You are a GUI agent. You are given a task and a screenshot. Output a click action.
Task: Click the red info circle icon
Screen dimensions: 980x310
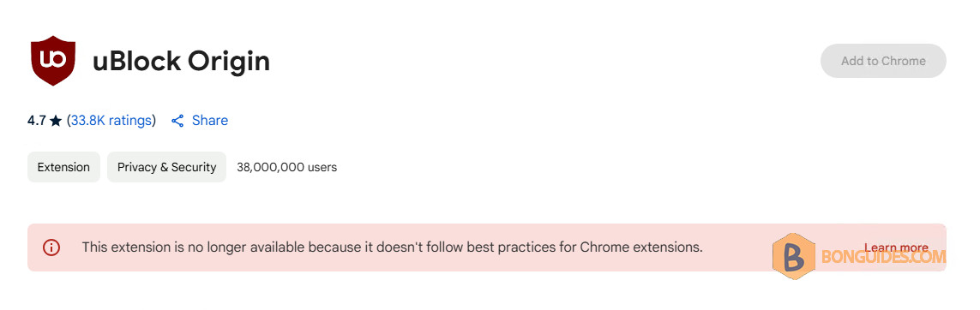coord(51,247)
